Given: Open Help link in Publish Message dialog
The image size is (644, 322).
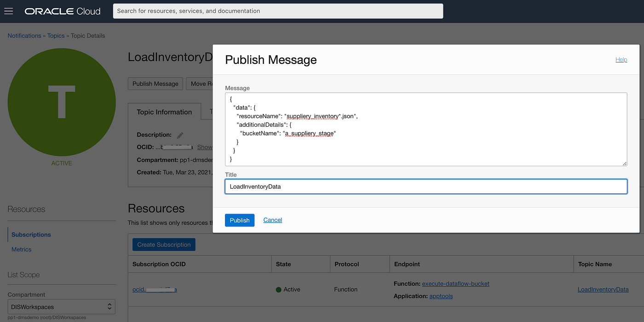Looking at the screenshot, I should (x=621, y=60).
